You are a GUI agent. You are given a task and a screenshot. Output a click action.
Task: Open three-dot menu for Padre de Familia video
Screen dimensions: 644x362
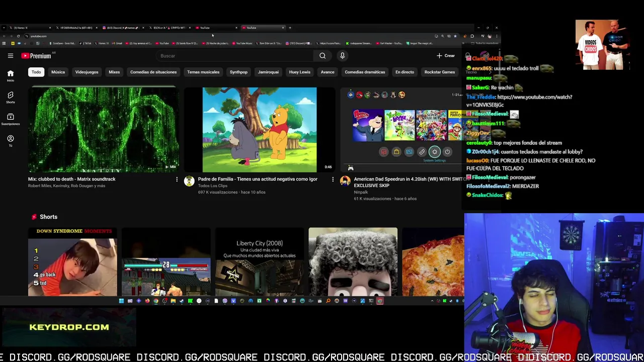click(333, 179)
